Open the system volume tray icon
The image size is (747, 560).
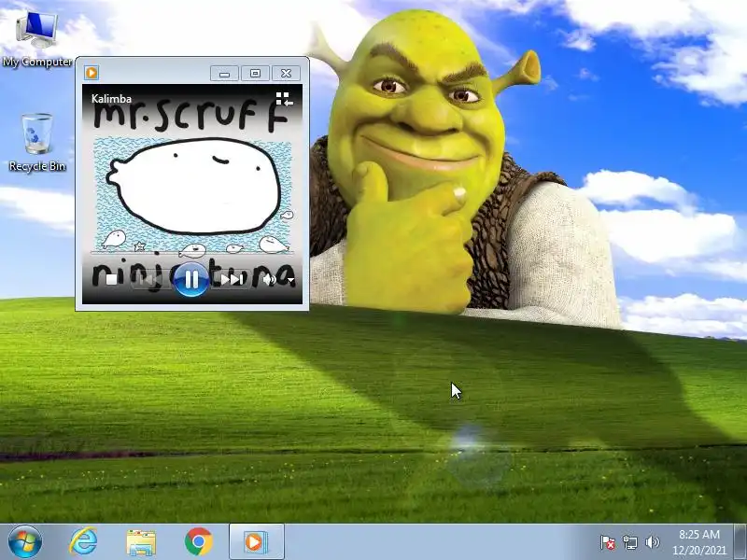coord(652,542)
